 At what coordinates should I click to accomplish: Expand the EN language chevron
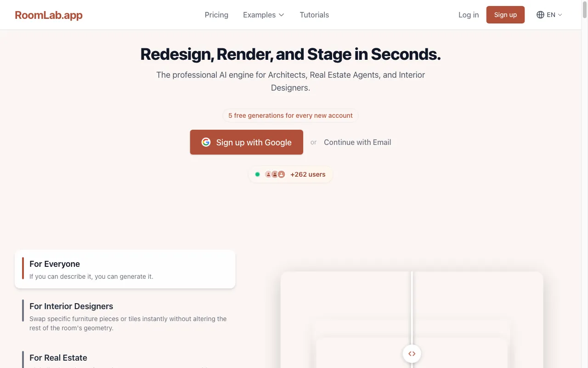click(560, 15)
